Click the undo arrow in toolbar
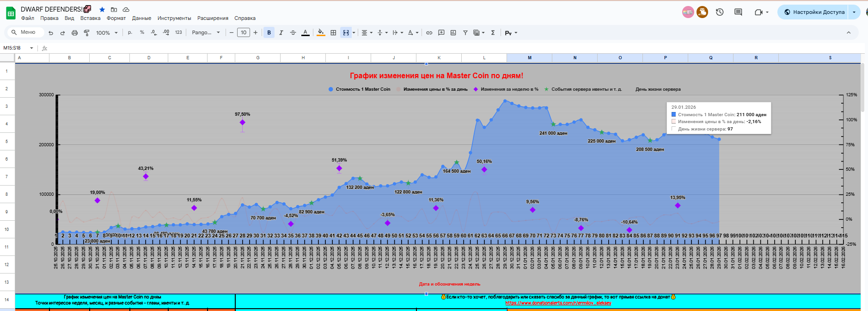The image size is (868, 311). pos(51,33)
